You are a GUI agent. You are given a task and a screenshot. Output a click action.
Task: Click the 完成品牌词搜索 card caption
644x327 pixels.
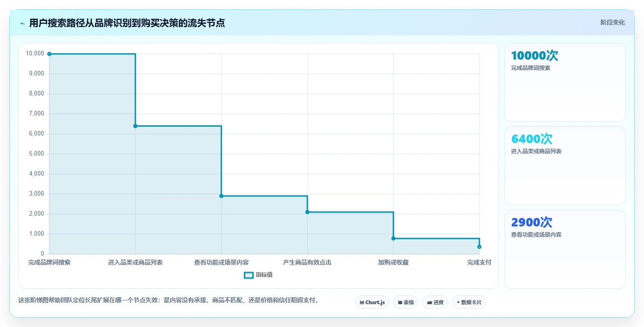(x=531, y=68)
